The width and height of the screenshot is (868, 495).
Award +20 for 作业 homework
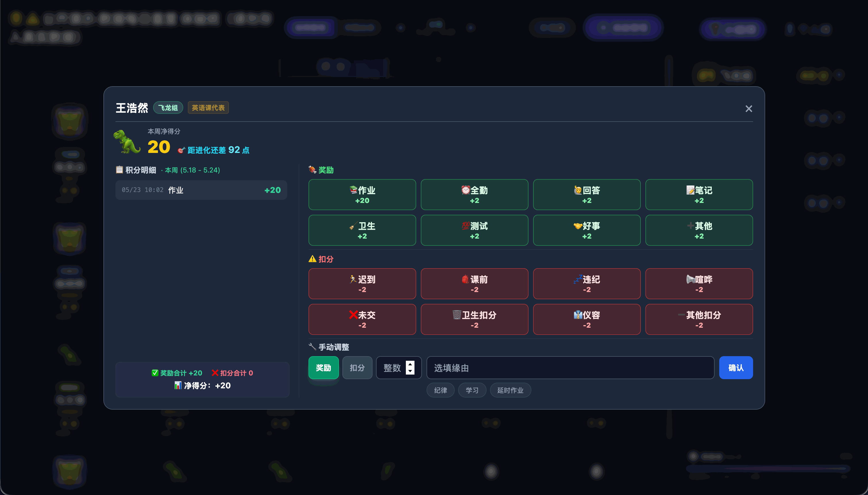point(362,194)
